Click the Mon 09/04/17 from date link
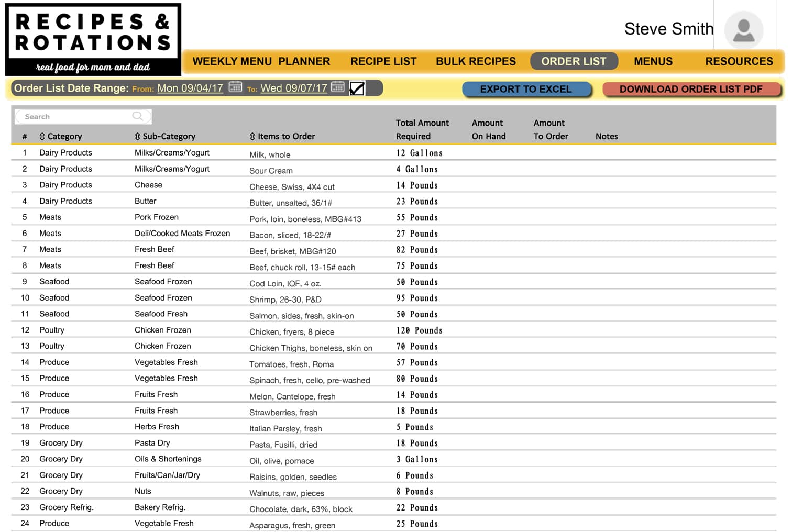The image size is (792, 532). [190, 88]
